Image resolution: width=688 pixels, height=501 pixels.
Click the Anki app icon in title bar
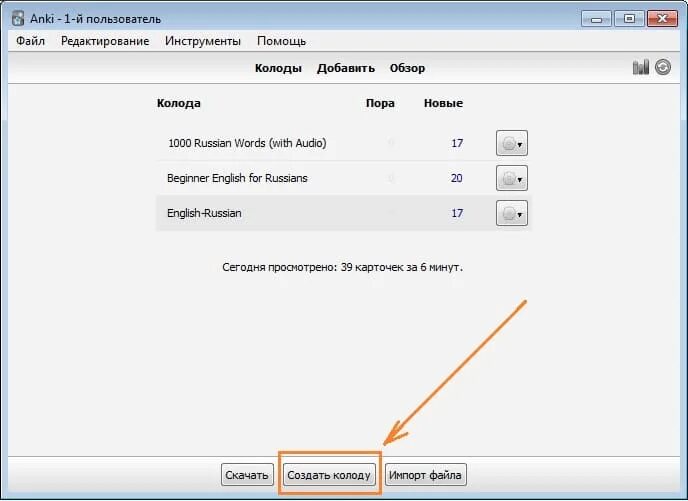click(18, 18)
